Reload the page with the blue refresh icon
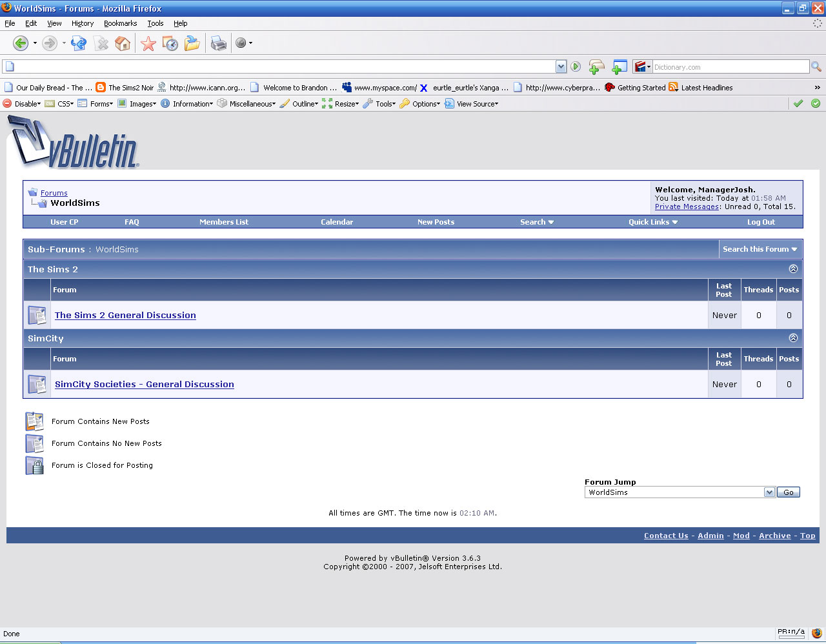 click(79, 43)
